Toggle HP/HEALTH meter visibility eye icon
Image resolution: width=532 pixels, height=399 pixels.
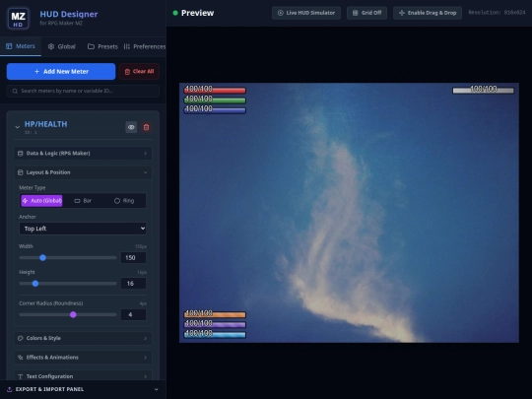tap(131, 127)
